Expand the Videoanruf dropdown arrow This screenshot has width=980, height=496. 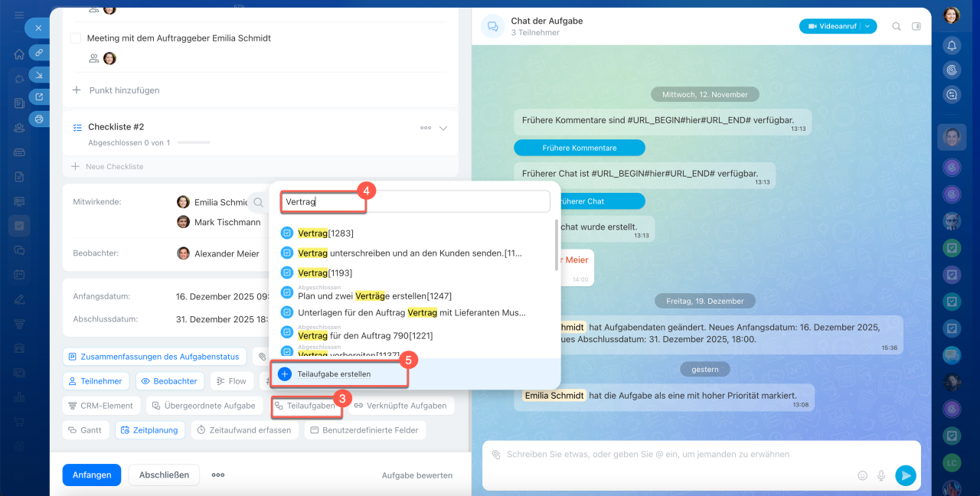tap(868, 26)
